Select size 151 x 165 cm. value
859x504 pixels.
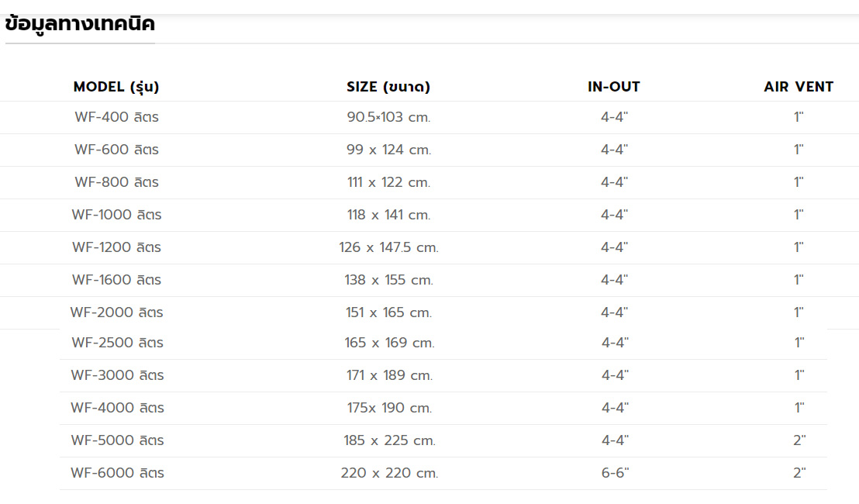click(x=389, y=312)
